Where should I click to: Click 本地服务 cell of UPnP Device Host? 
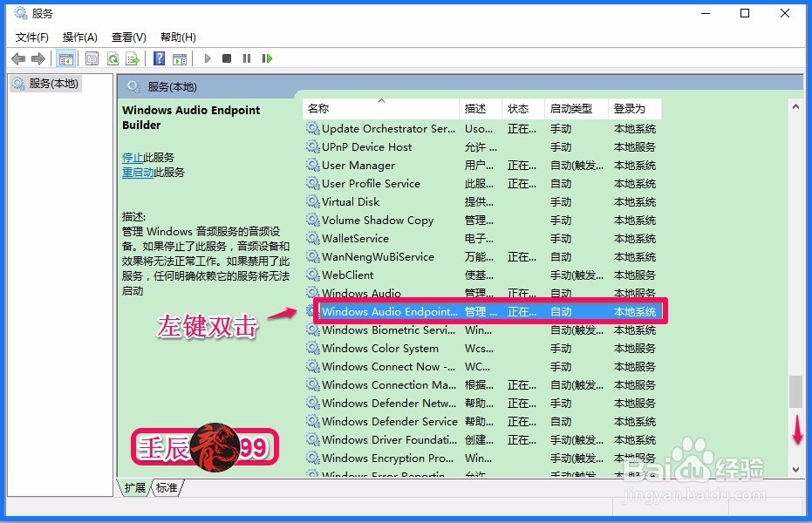coord(635,147)
